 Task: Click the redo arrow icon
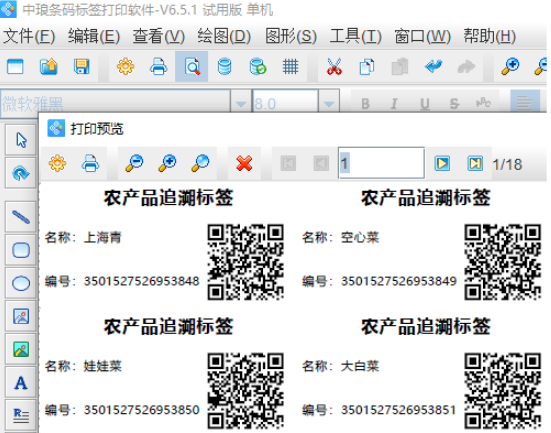(466, 66)
